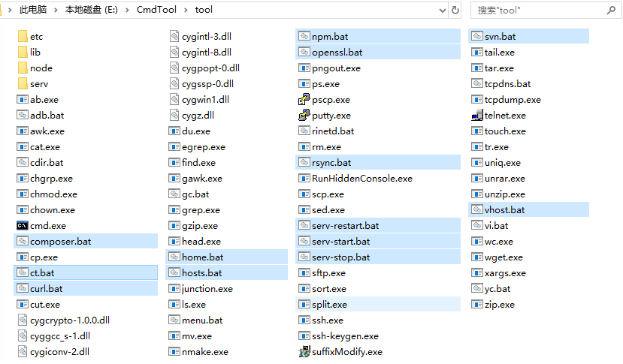This screenshot has width=623, height=364.
Task: Click the cygwin1.dll file icon
Action: [174, 100]
